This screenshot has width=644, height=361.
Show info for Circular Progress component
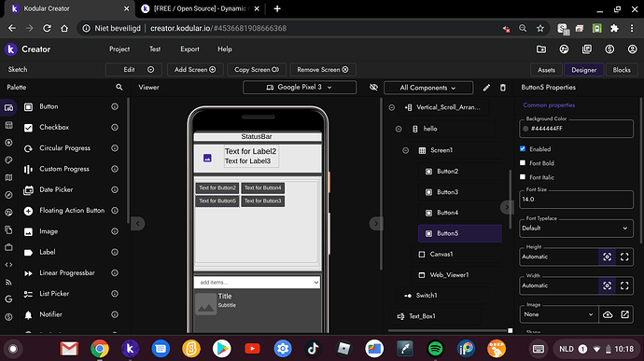pyautogui.click(x=115, y=147)
